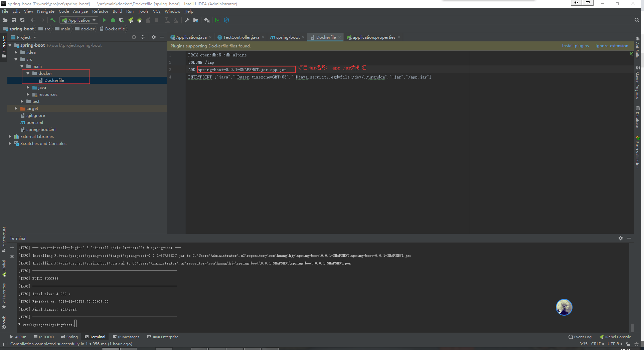Click Install plugins link
The width and height of the screenshot is (644, 350).
575,46
